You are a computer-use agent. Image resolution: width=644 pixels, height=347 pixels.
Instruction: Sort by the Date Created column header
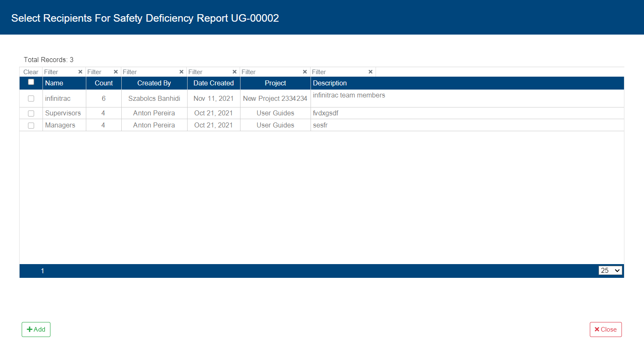coord(213,83)
